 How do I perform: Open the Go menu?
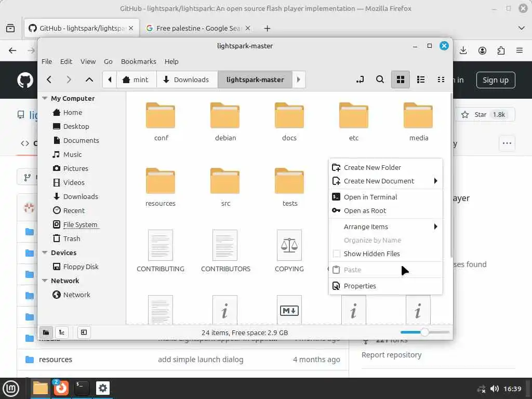108,61
